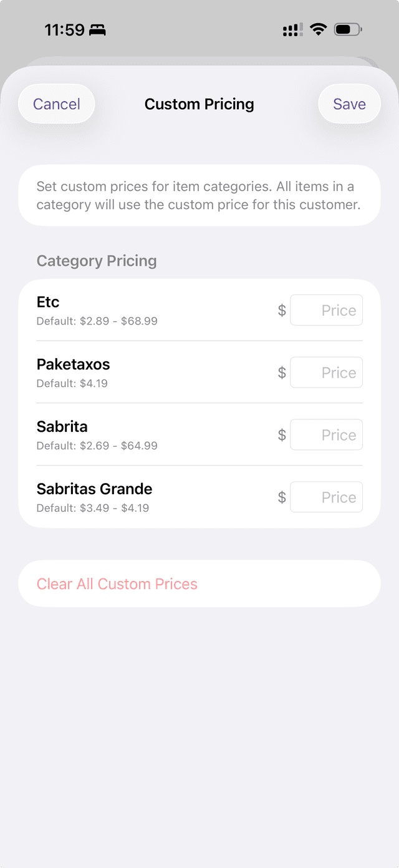Click the Sabritas Grande category label
Viewport: 399px width, 868px height.
tap(94, 489)
